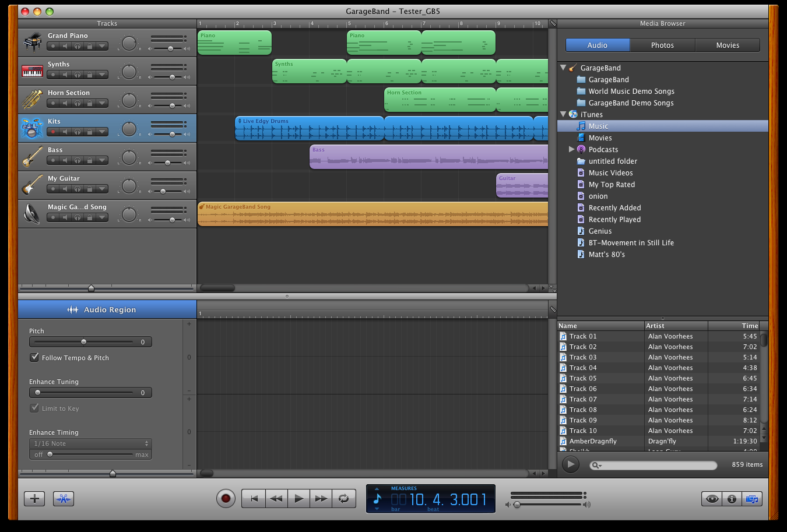Toggle the Media Browser button

[x=752, y=499]
